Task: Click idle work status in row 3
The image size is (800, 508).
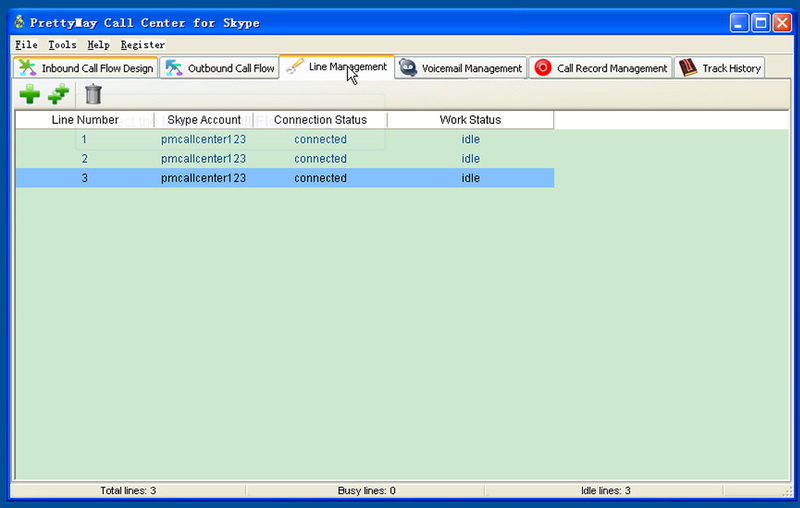Action: pyautogui.click(x=470, y=178)
